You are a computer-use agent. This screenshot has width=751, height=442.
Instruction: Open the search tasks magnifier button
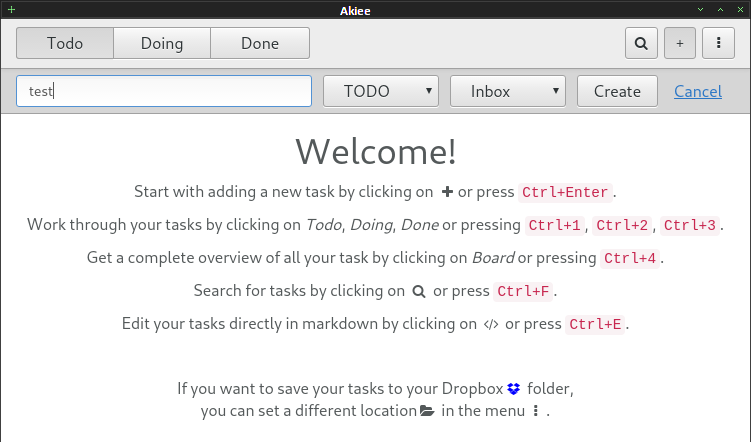pos(641,43)
